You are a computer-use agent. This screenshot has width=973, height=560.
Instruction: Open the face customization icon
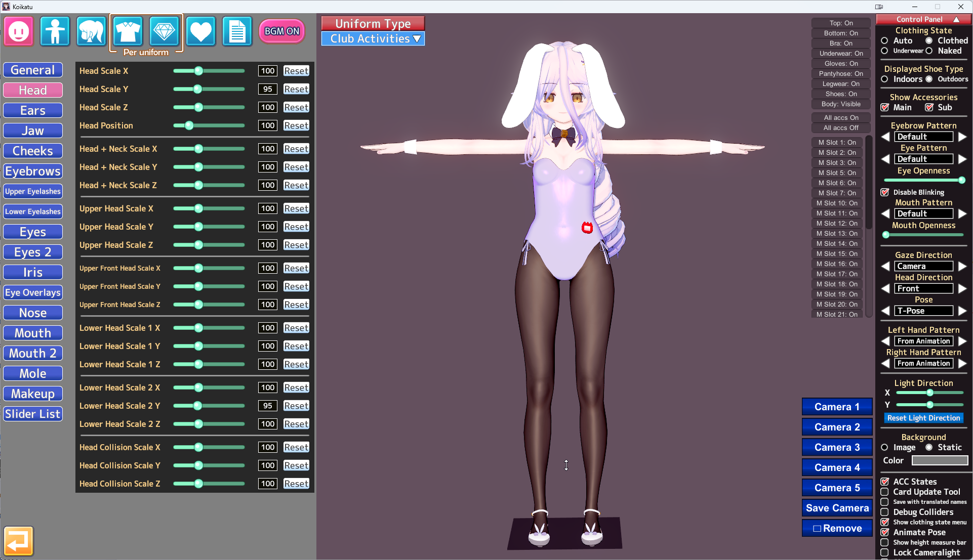click(x=19, y=31)
